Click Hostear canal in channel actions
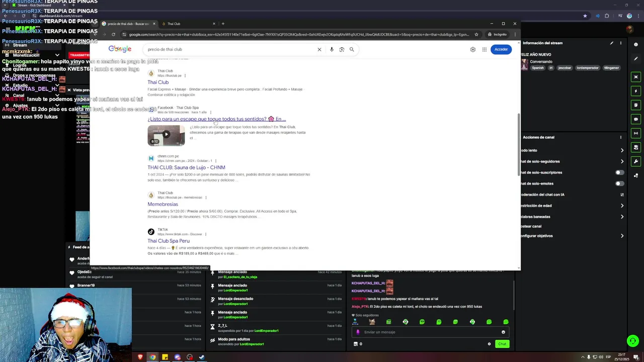 [531, 226]
